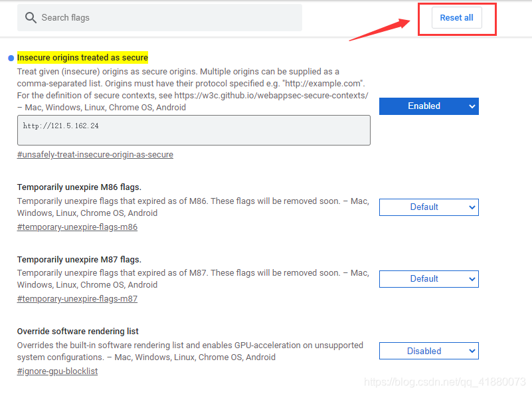
Task: Open the Disabled dropdown for software rendering list
Action: tap(429, 351)
